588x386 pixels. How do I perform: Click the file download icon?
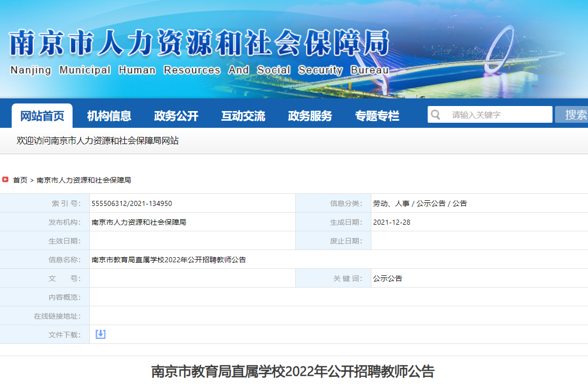coord(100,334)
